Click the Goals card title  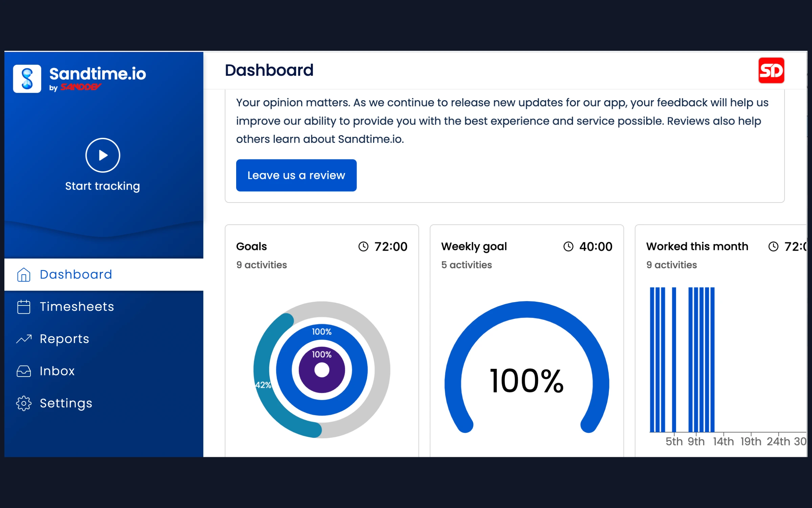pyautogui.click(x=251, y=247)
